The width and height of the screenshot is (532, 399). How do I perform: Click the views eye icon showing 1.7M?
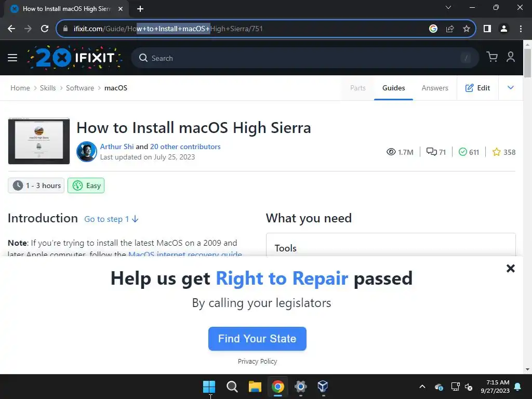pyautogui.click(x=391, y=152)
